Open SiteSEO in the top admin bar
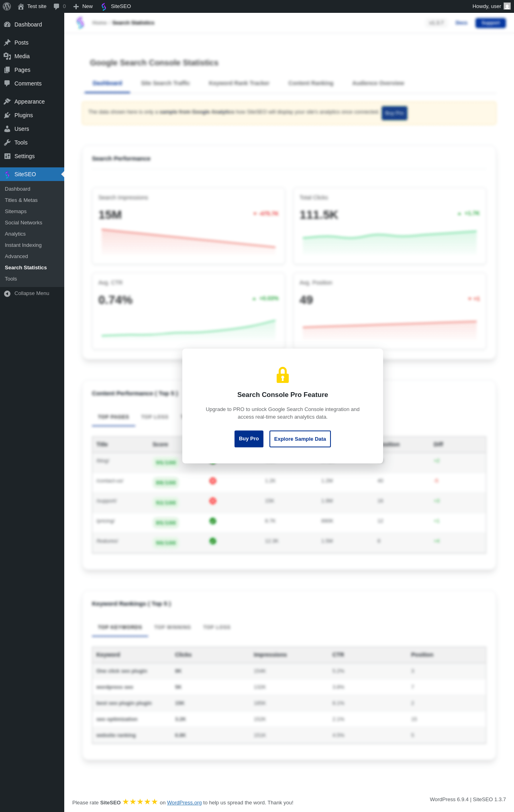514x812 pixels. point(116,6)
